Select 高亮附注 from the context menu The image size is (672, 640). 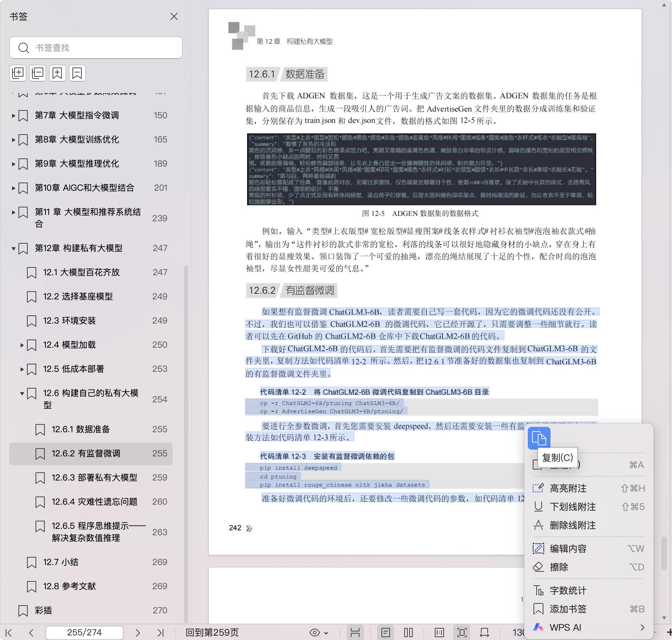[568, 488]
